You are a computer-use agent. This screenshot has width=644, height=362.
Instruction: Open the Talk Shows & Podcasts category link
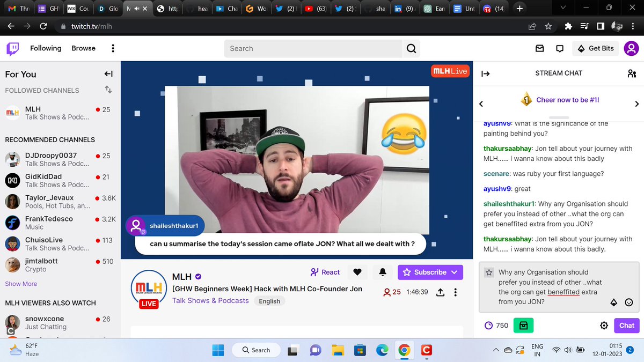click(x=209, y=301)
